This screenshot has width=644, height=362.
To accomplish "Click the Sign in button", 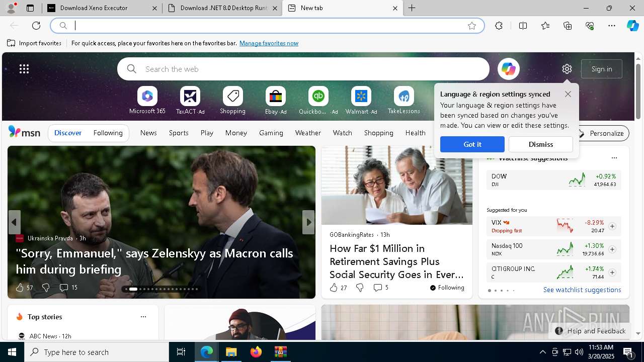I will (x=602, y=69).
